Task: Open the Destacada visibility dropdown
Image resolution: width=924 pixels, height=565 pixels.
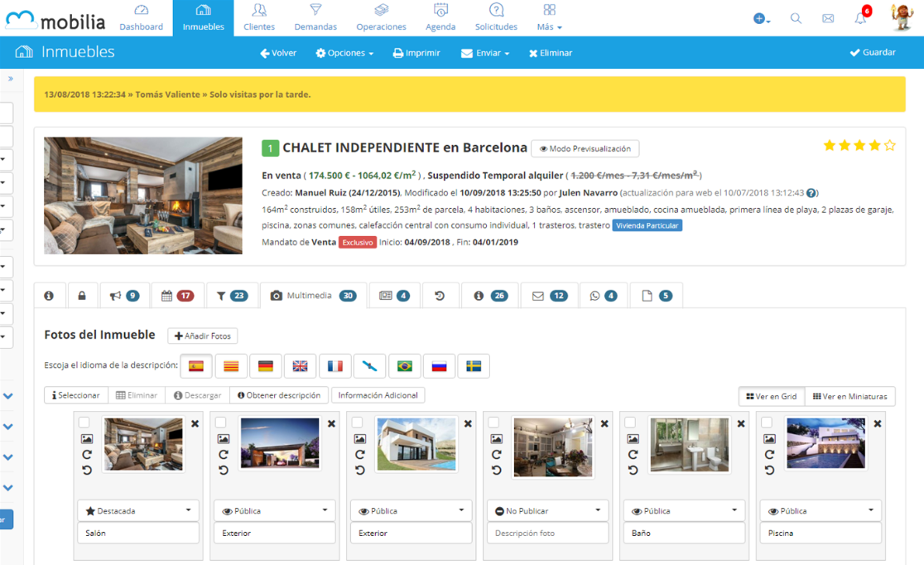Action: pyautogui.click(x=138, y=511)
